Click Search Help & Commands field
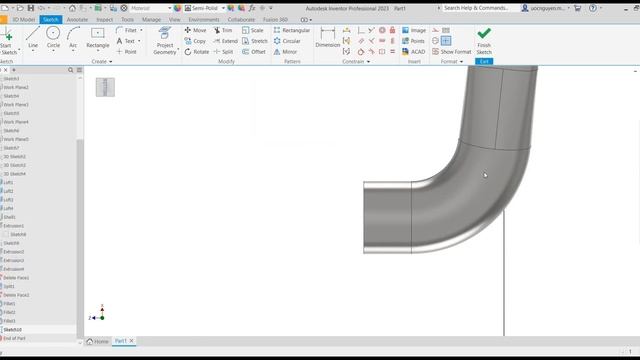Screen dimensions: 640x360 pyautogui.click(x=476, y=8)
